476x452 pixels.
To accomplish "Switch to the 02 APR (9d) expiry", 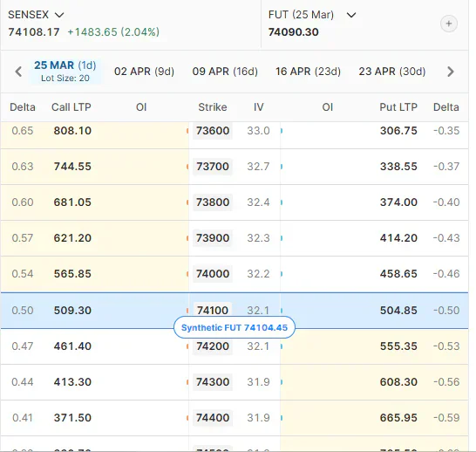I will (x=144, y=72).
